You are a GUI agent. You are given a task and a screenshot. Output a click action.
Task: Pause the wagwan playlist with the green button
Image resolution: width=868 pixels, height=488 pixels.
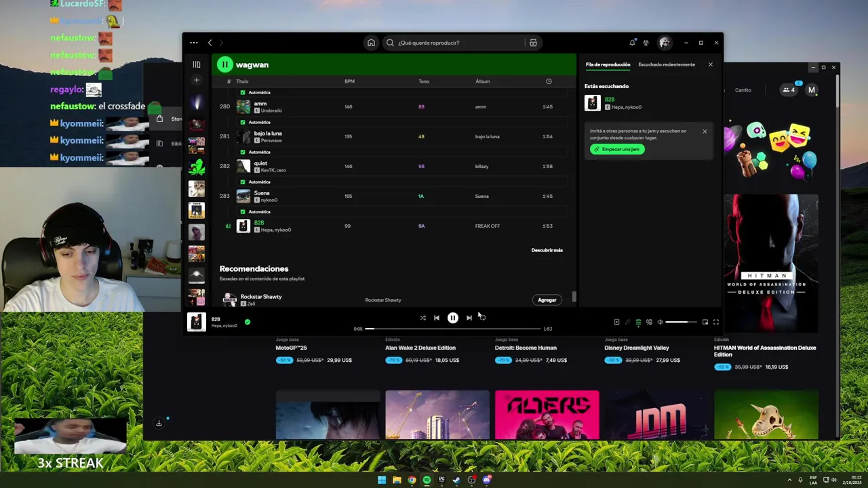point(224,64)
